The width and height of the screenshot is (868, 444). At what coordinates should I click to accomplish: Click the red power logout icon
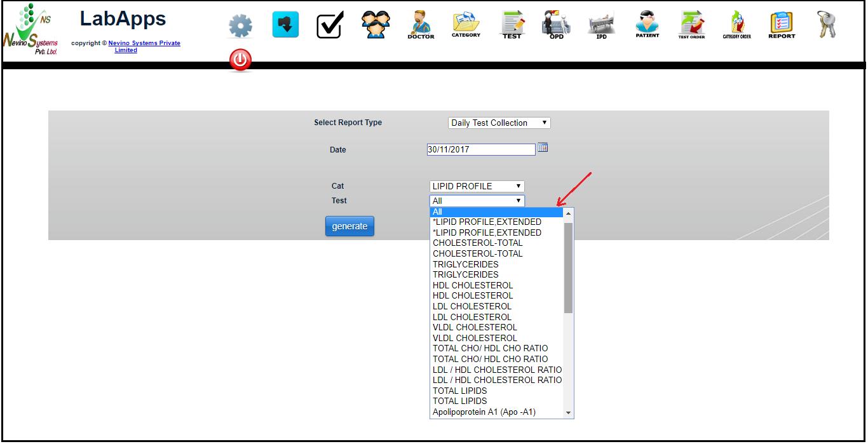click(x=240, y=60)
